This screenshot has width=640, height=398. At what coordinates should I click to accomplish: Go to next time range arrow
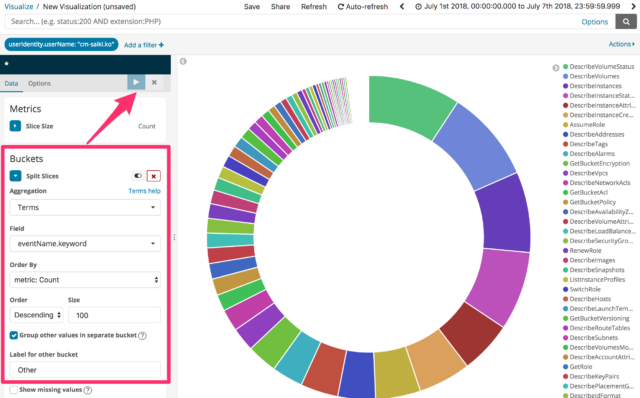click(634, 6)
